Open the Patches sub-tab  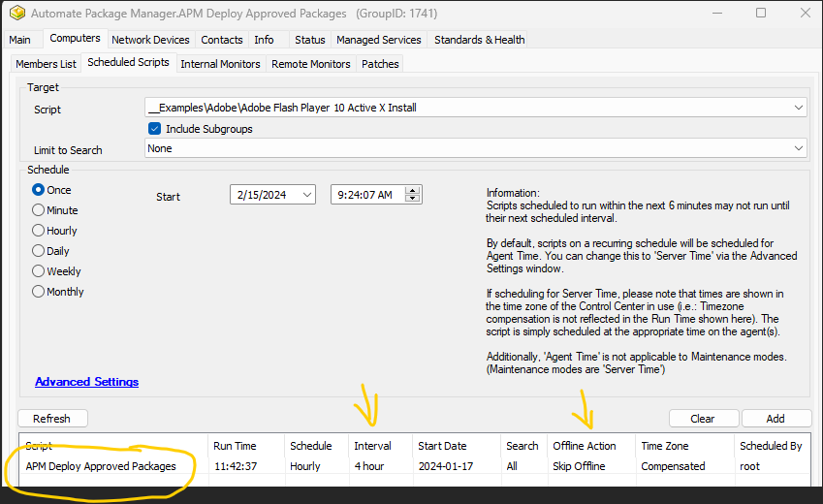coord(380,64)
